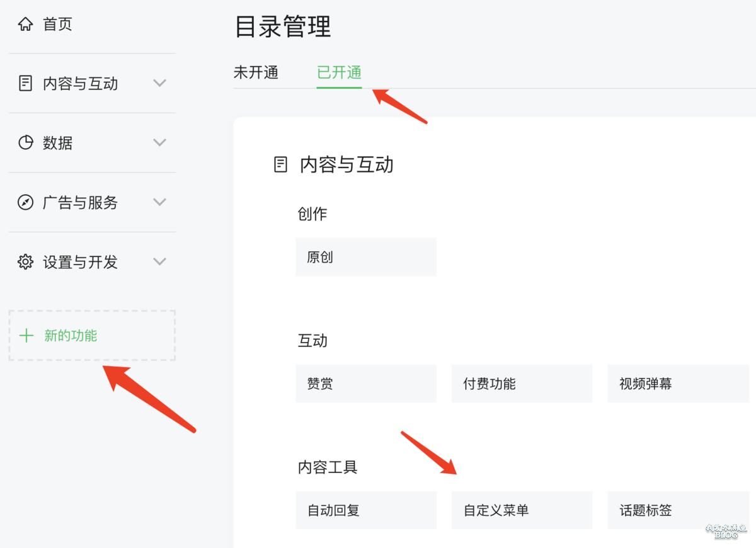Click the 互动 subsection label

coord(312,341)
